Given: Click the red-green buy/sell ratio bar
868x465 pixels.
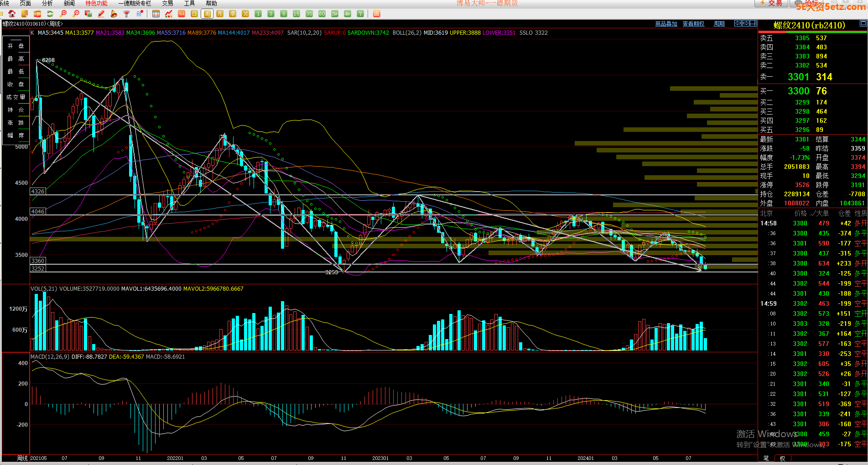Looking at the screenshot, I should click(x=813, y=32).
